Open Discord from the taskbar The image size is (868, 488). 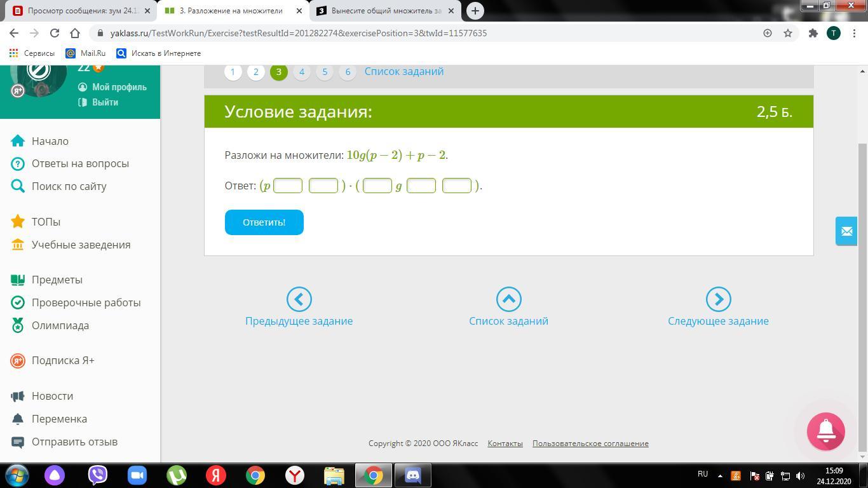[413, 475]
